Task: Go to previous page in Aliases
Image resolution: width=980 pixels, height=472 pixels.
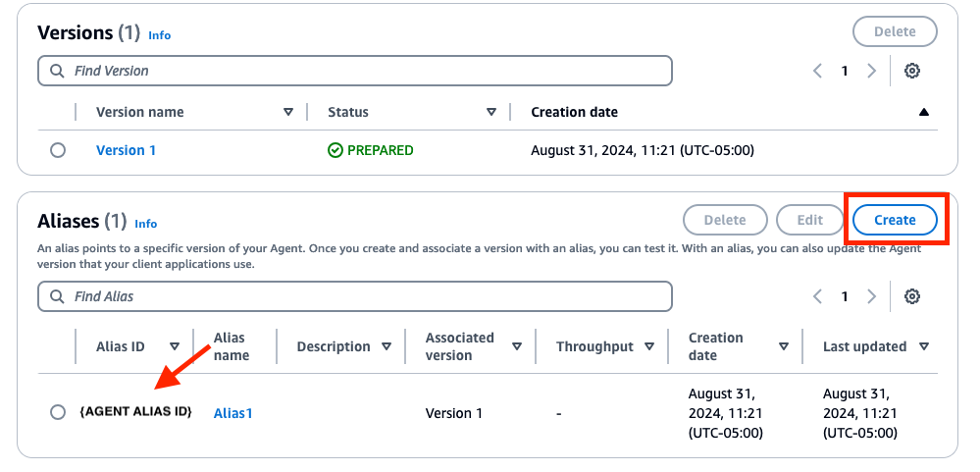Action: [817, 296]
